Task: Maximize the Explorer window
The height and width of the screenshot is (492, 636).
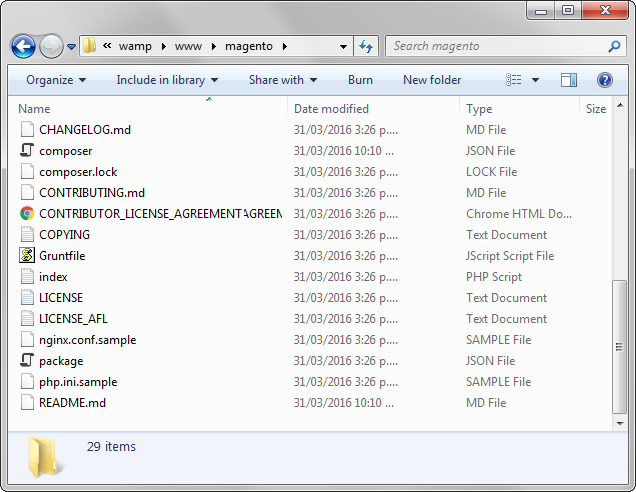Action: (x=568, y=10)
